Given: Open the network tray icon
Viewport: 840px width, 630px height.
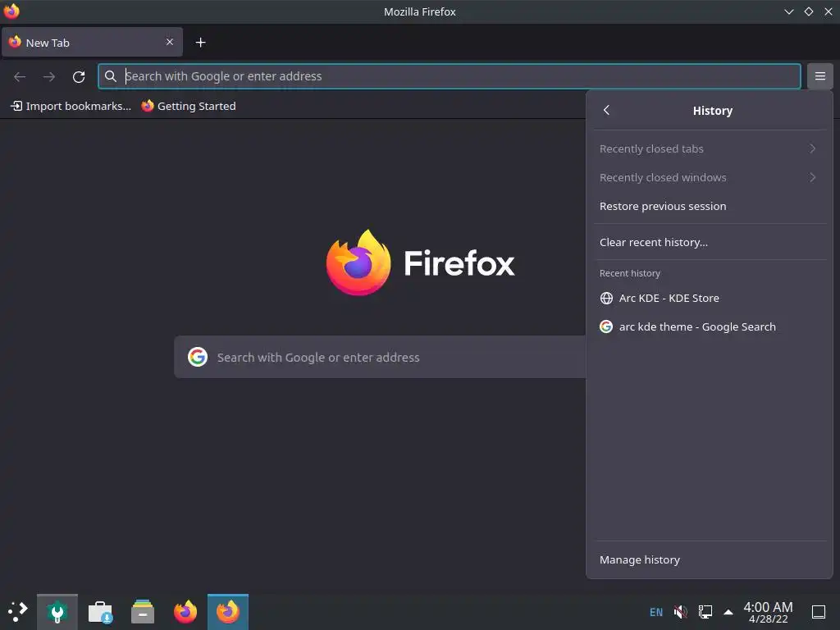Looking at the screenshot, I should pos(705,612).
